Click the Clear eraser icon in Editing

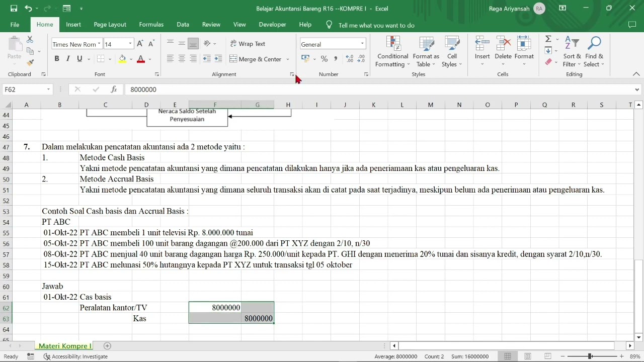(548, 62)
